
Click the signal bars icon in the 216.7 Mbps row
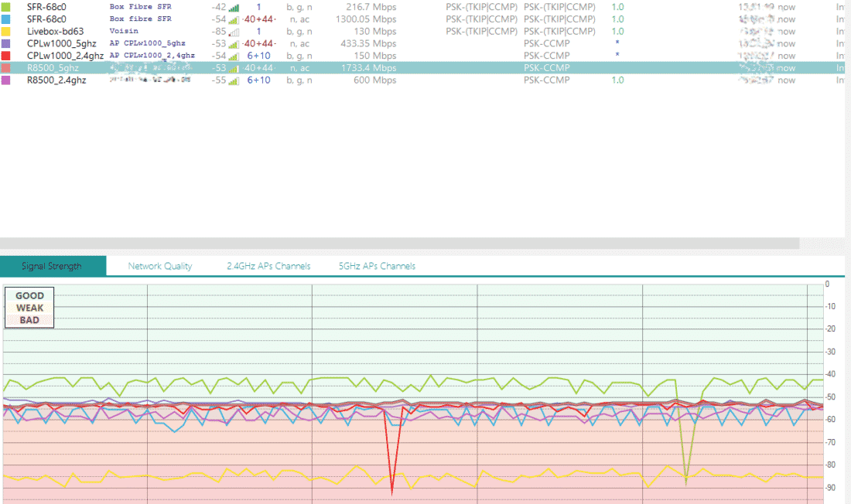[234, 8]
